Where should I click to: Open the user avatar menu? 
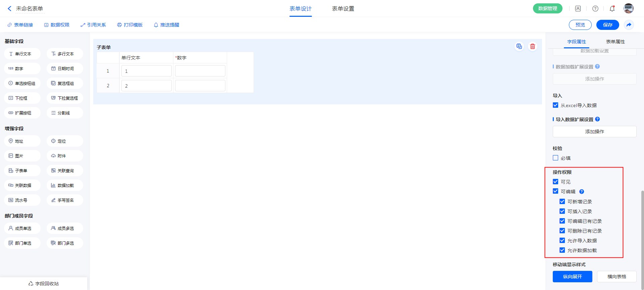pyautogui.click(x=628, y=9)
